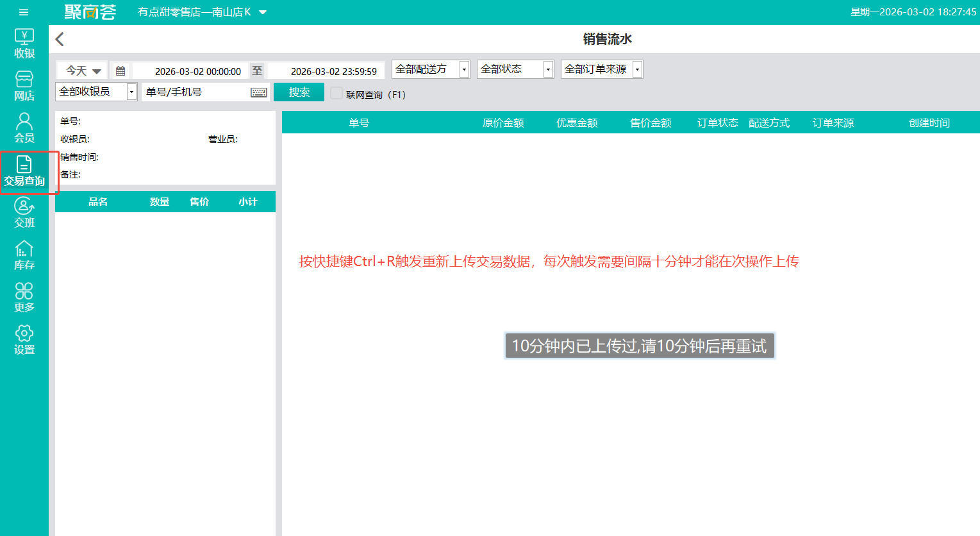Image resolution: width=980 pixels, height=536 pixels.
Task: Click the back arrow beside 销售流水
Action: [x=60, y=39]
